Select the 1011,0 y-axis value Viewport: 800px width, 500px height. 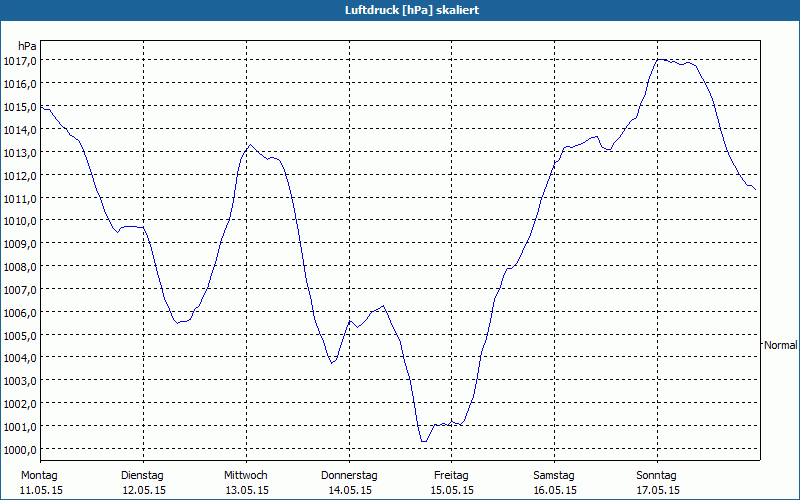coord(20,198)
